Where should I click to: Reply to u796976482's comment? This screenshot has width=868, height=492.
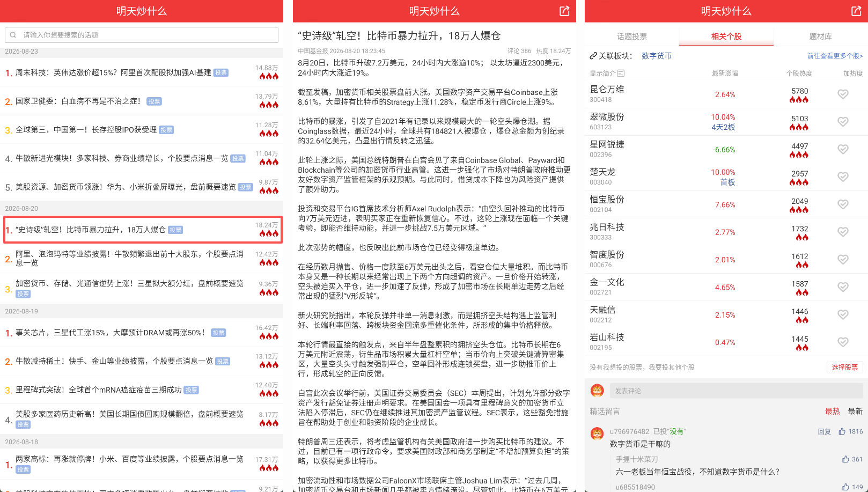[x=824, y=432]
